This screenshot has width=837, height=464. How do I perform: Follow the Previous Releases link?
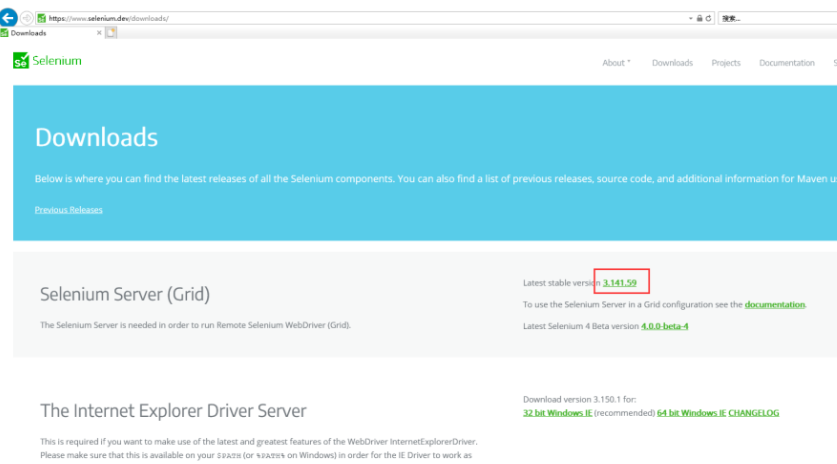68,210
